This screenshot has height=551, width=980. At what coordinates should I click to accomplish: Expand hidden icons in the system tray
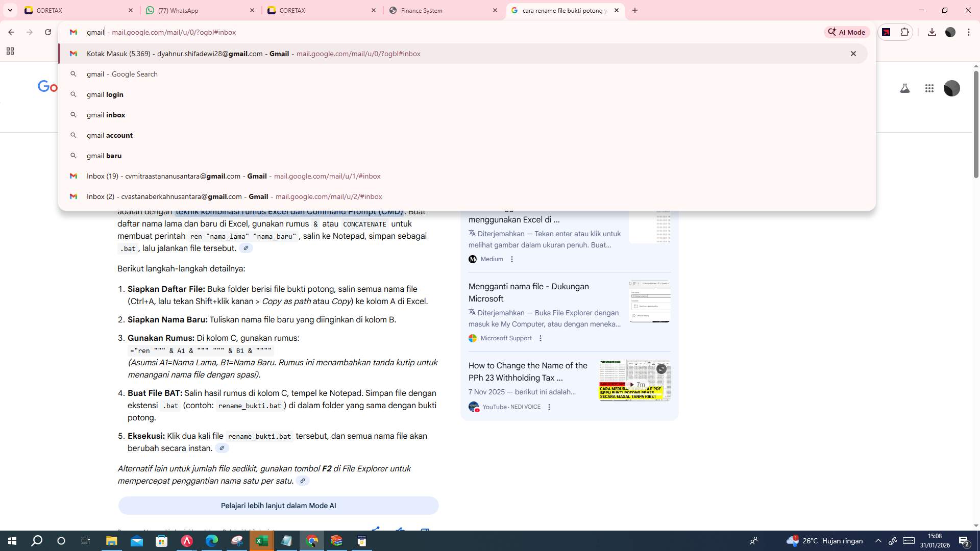click(877, 540)
